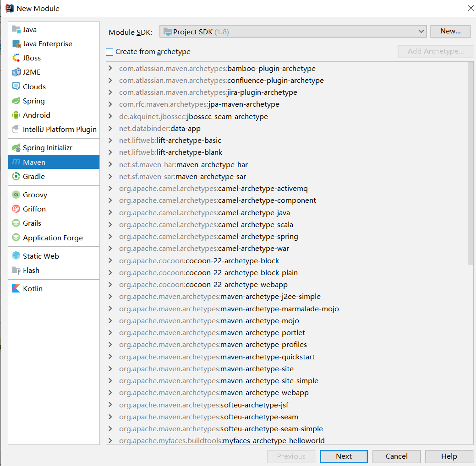The image size is (476, 466).
Task: Select the J2ME module icon
Action: [16, 72]
